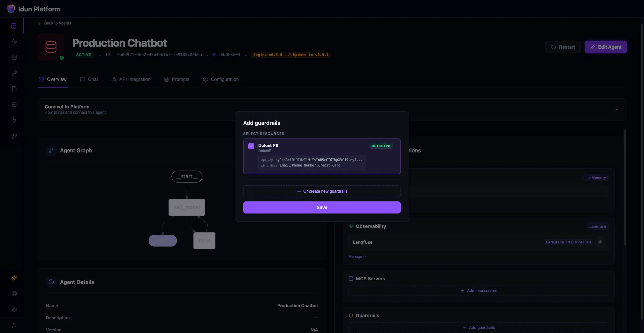Click the Idun Platform cube logo
The width and height of the screenshot is (644, 333).
tap(11, 9)
